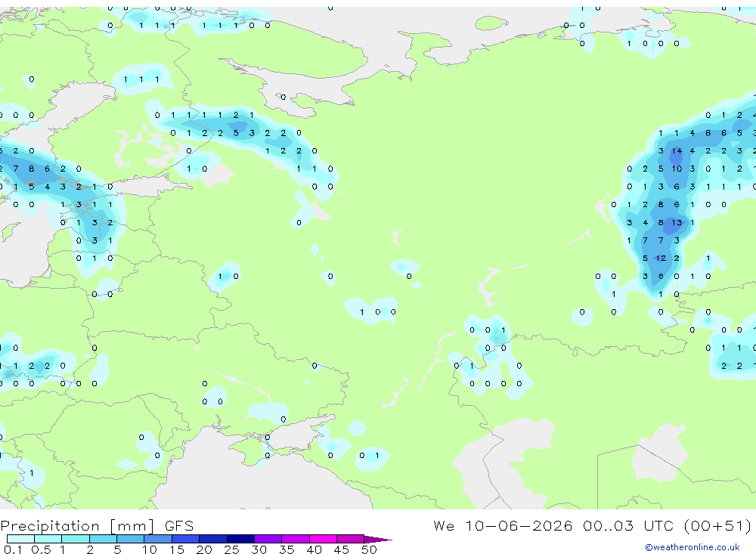Click the legend swatch between 0.5 and 1
Image resolution: width=756 pixels, height=554 pixels.
click(x=48, y=539)
